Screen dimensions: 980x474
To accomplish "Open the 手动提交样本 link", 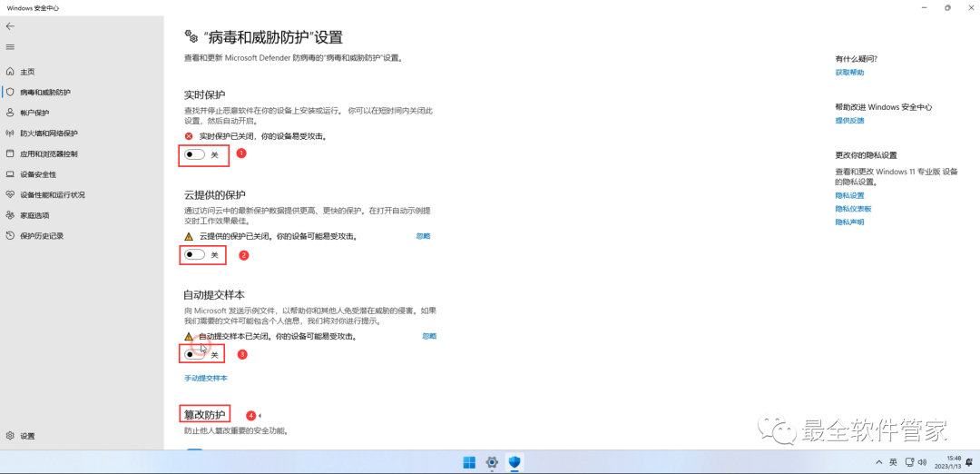I will pos(206,379).
